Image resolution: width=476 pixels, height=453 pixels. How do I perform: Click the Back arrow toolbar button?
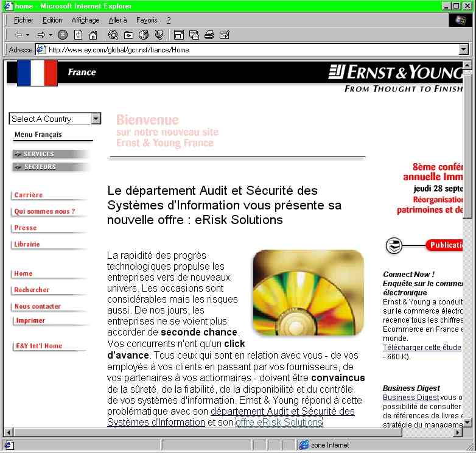(19, 35)
